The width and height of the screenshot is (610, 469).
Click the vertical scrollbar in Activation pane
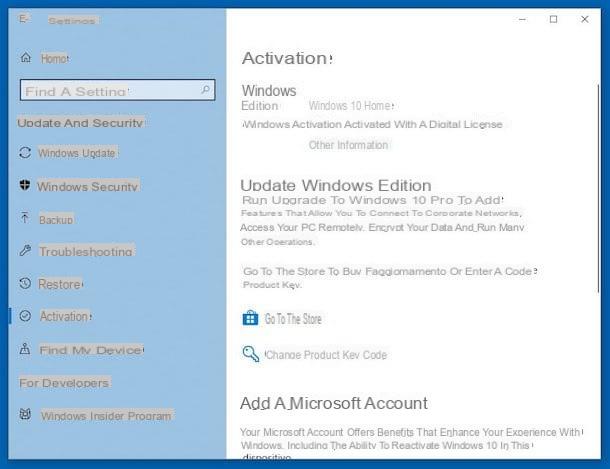598,189
